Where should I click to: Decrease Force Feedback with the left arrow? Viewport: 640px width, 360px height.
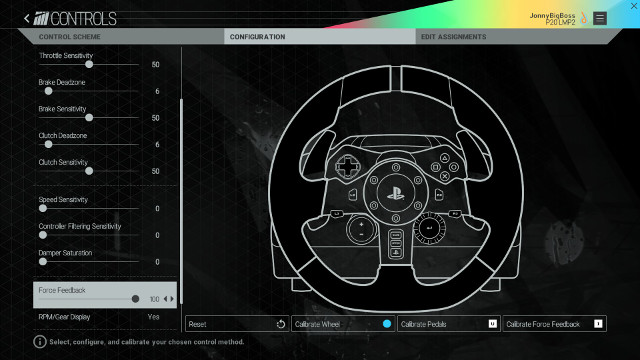pos(165,299)
